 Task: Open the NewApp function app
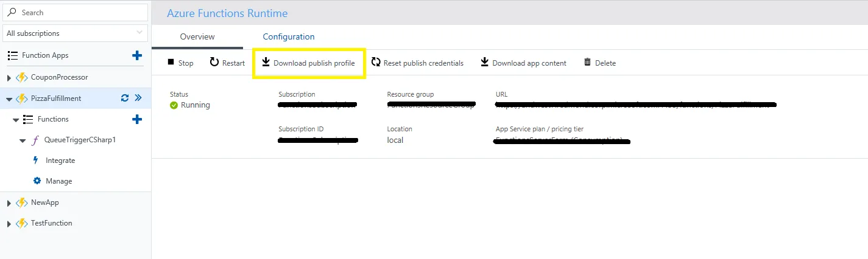coord(45,202)
